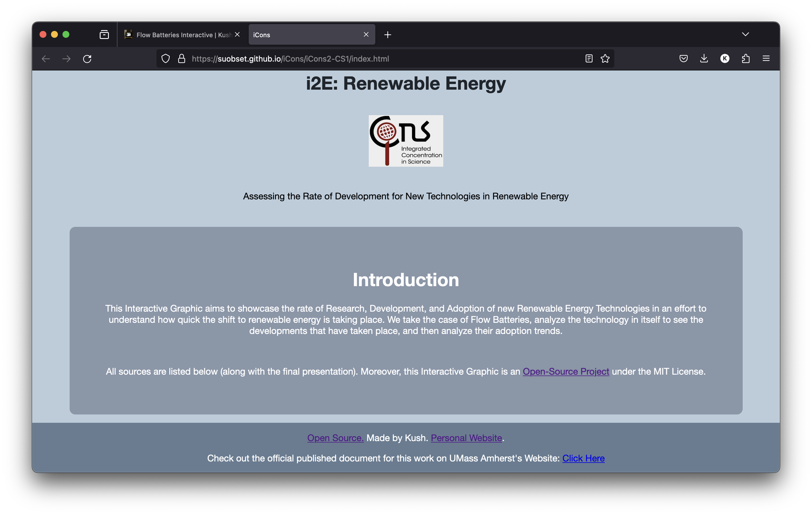Image resolution: width=812 pixels, height=515 pixels.
Task: Open the Open-Source Project link
Action: coord(566,371)
